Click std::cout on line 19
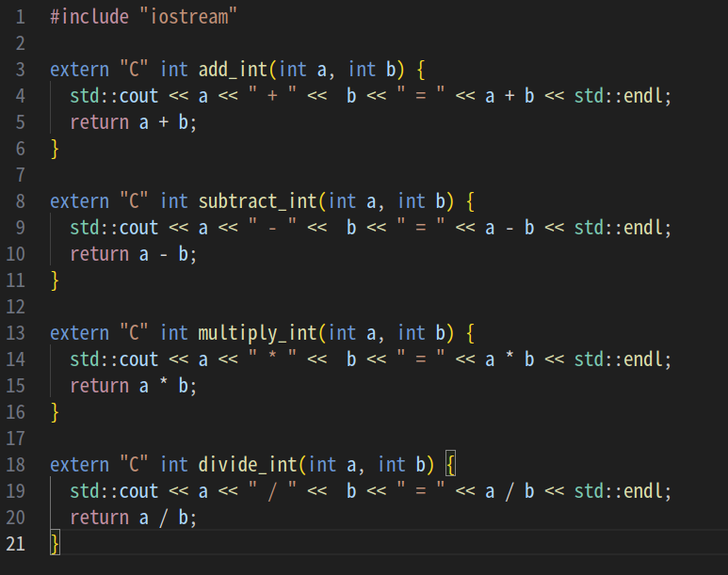The image size is (728, 575). click(x=114, y=491)
